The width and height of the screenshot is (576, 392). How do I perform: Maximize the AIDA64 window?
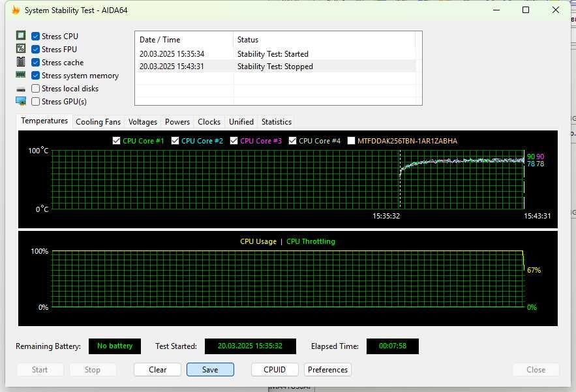pos(526,10)
